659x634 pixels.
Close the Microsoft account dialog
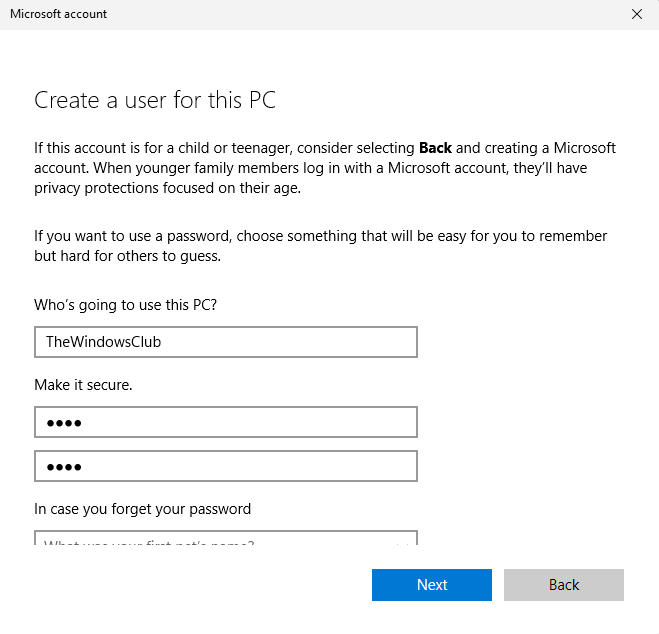tap(637, 14)
